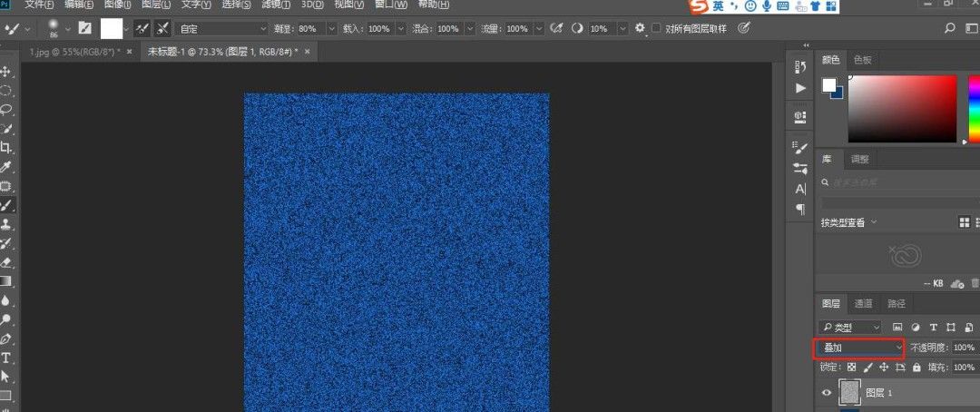
Task: Switch to the 通道 panel tab
Action: coord(864,304)
